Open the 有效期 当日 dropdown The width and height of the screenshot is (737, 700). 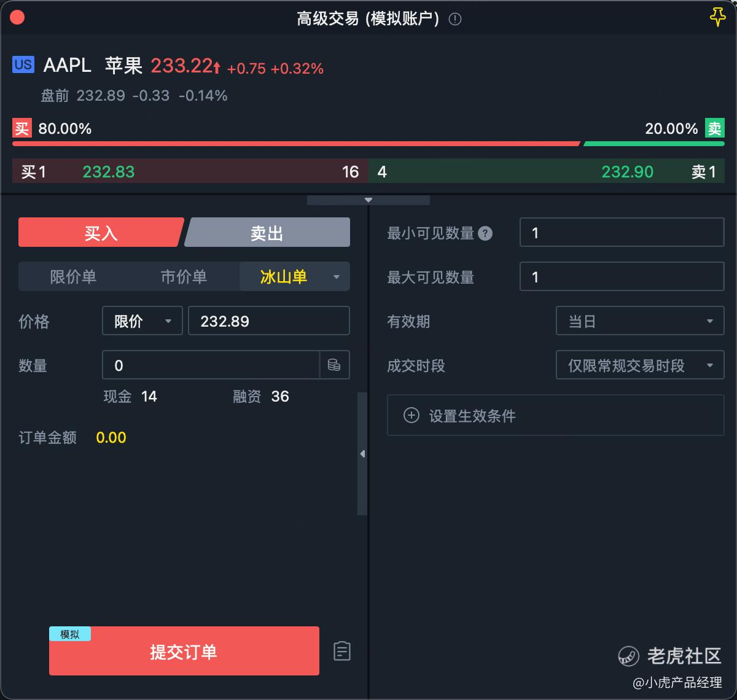640,321
